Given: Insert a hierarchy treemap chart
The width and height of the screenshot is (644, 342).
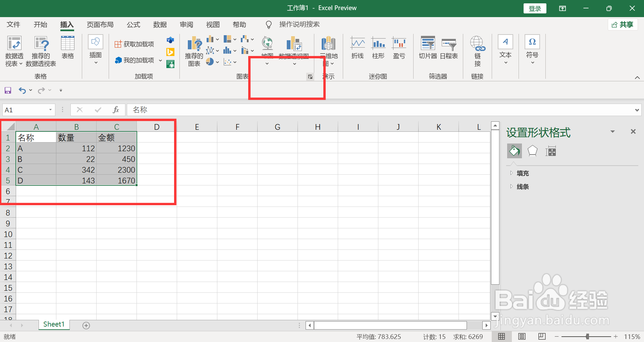Looking at the screenshot, I should pos(227,39).
